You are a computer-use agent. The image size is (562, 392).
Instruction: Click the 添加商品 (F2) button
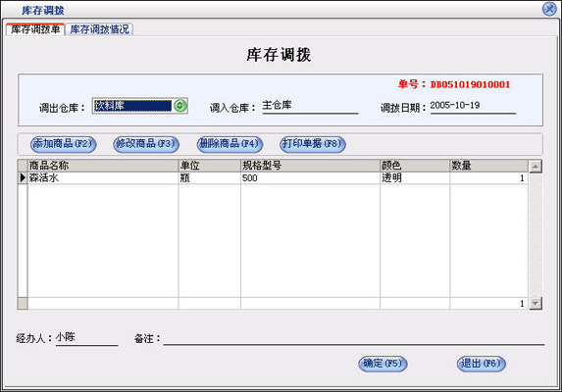point(64,144)
